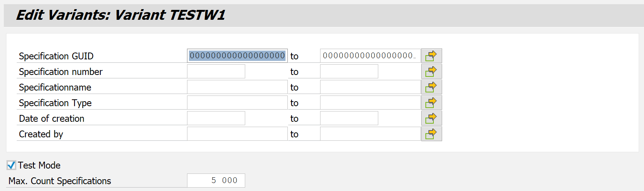Open multiple selection for Specificationname
The width and height of the screenshot is (644, 191).
pos(431,87)
